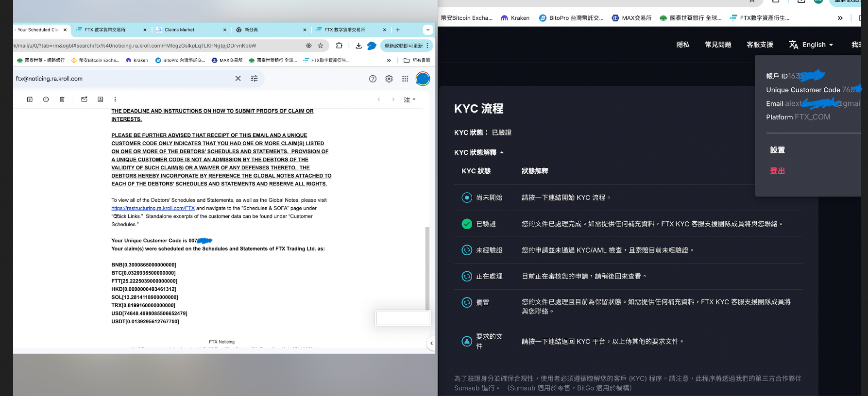Close the Claims Market tab

tap(225, 30)
